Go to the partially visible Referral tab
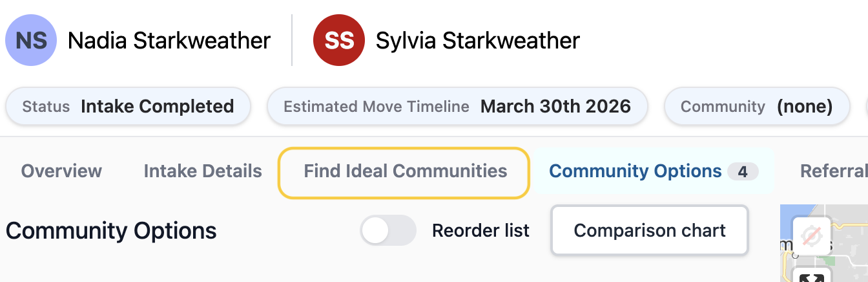Image resolution: width=868 pixels, height=282 pixels. click(834, 171)
